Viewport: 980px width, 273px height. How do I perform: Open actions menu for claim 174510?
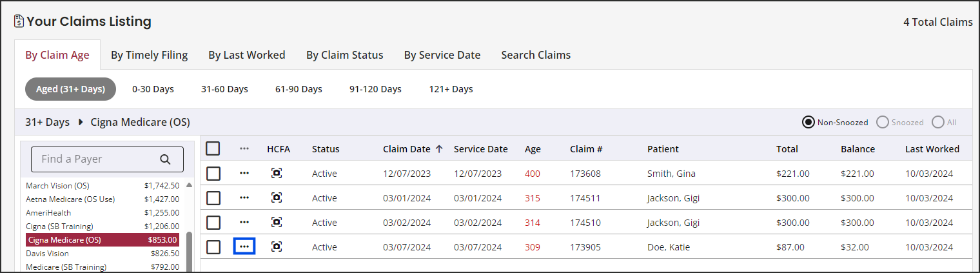point(244,222)
